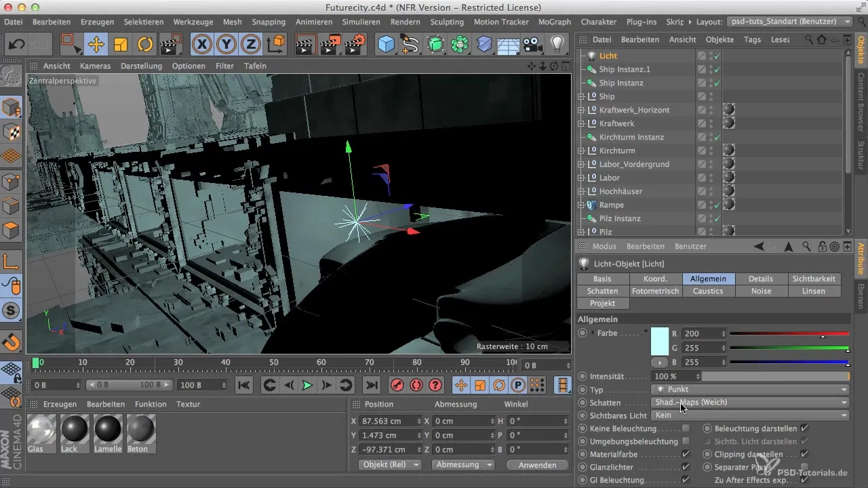Add a camera object from toolbar
868x488 pixels.
point(533,45)
